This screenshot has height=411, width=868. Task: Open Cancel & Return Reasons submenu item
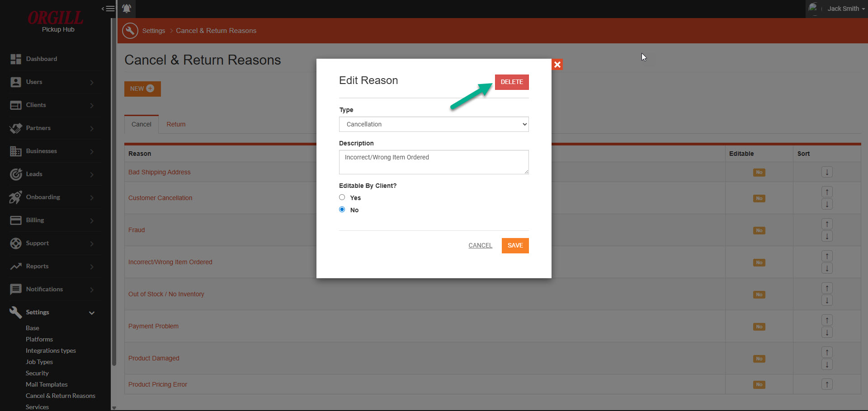tap(61, 396)
